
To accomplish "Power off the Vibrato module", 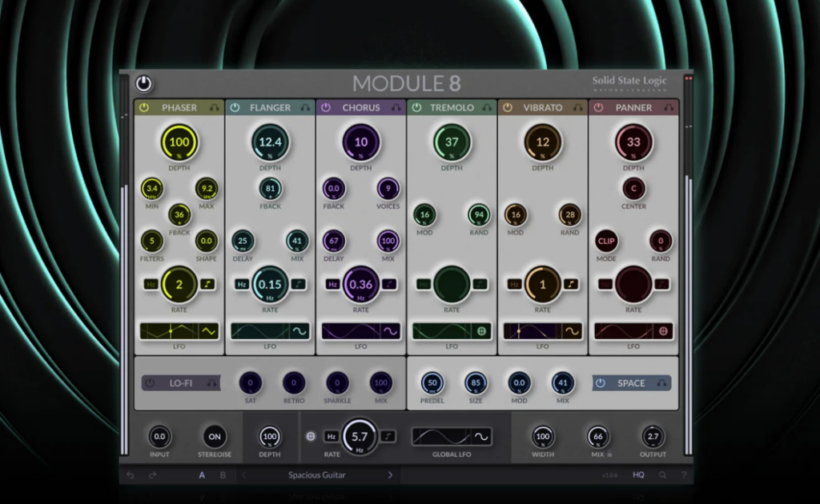I will click(x=507, y=106).
